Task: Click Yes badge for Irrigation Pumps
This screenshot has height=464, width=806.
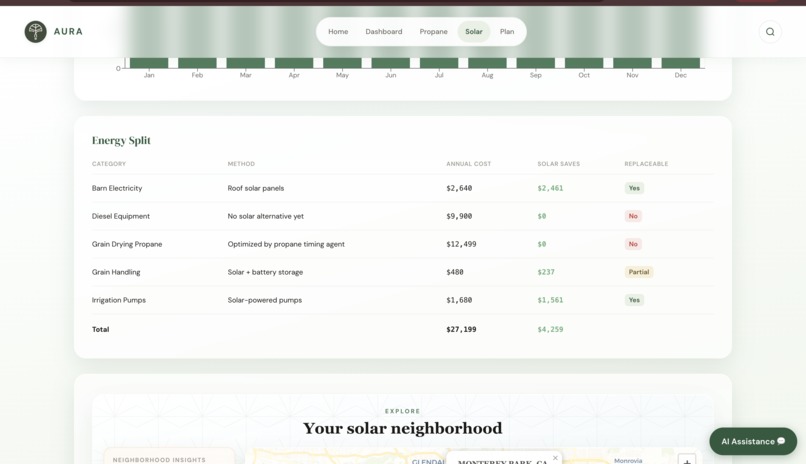Action: (x=634, y=300)
